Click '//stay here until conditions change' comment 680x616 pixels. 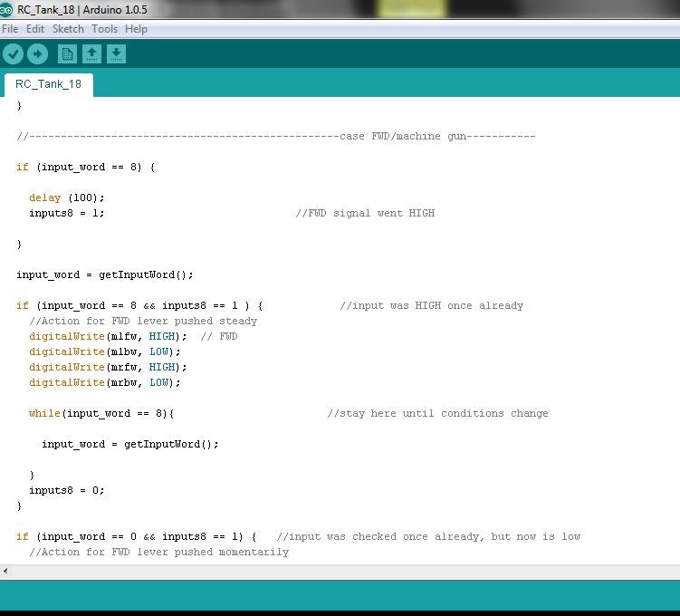tap(438, 413)
